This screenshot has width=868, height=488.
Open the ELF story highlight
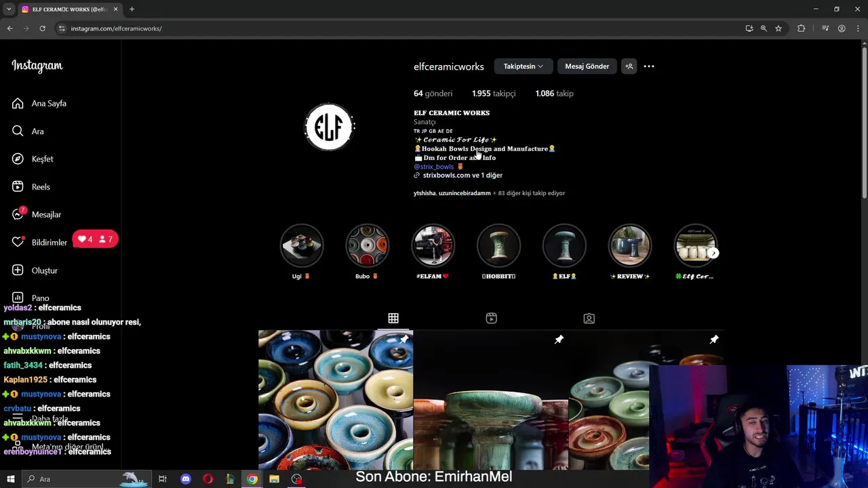(564, 245)
